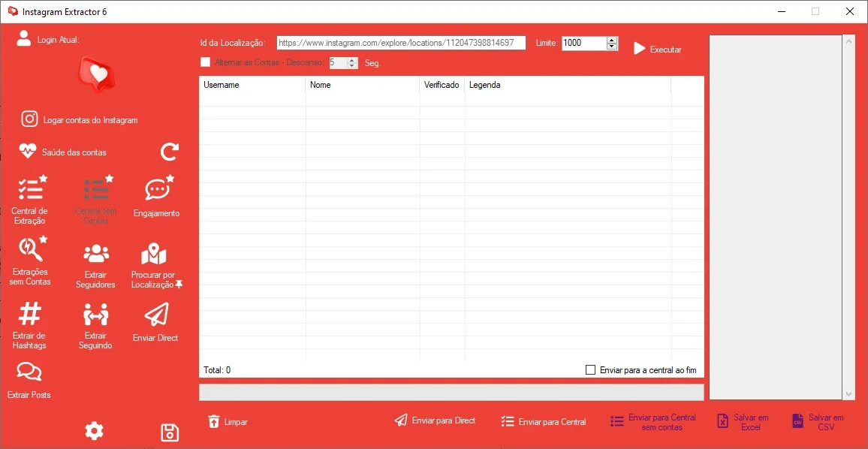Click Executar to run extraction
Image resolution: width=868 pixels, height=449 pixels.
tap(658, 50)
